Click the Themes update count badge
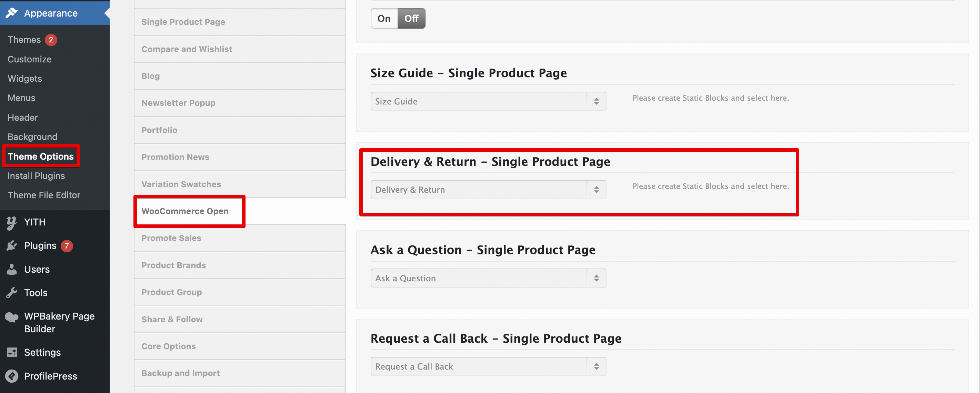 pyautogui.click(x=51, y=40)
